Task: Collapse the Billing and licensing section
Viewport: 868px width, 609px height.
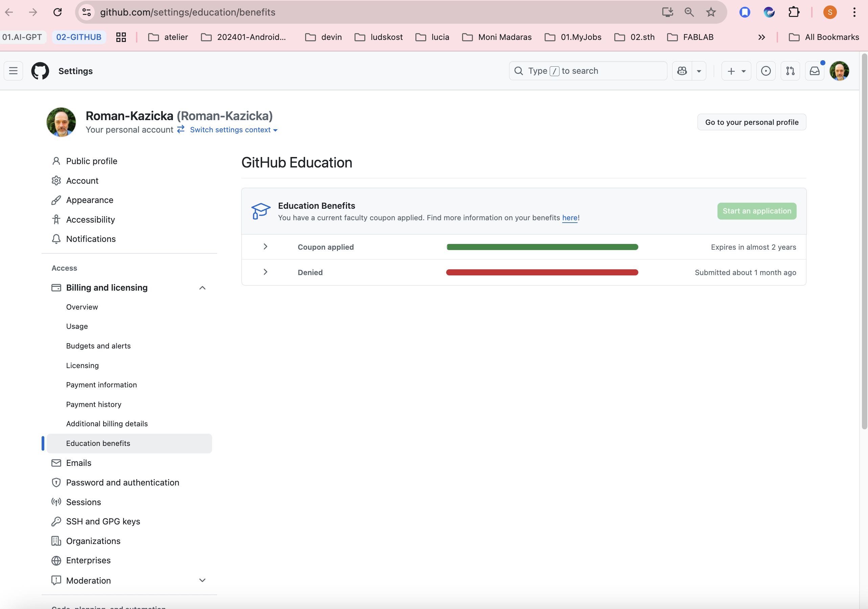Action: (202, 288)
